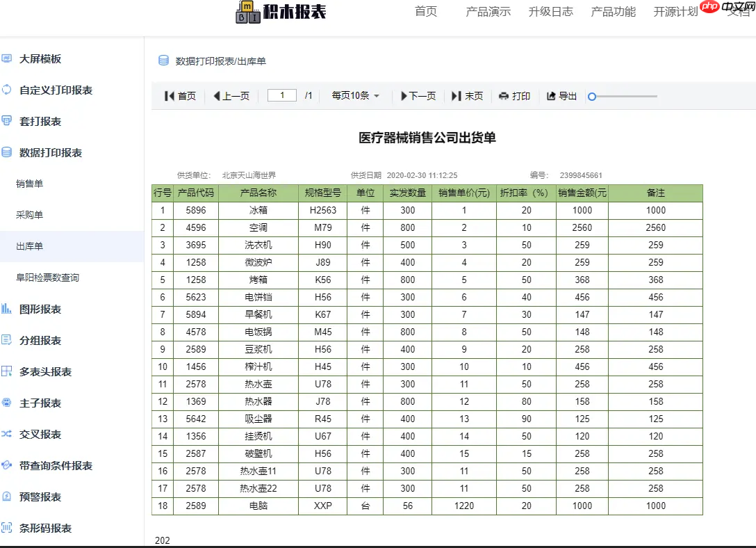The height and width of the screenshot is (548, 756).
Task: Open the 产品演示 menu item
Action: (488, 12)
